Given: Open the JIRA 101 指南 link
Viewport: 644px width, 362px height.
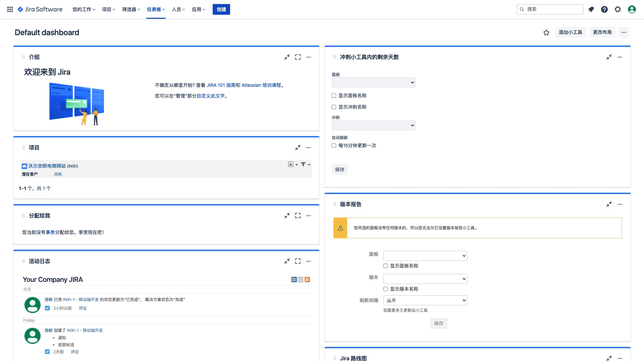Looking at the screenshot, I should click(221, 85).
